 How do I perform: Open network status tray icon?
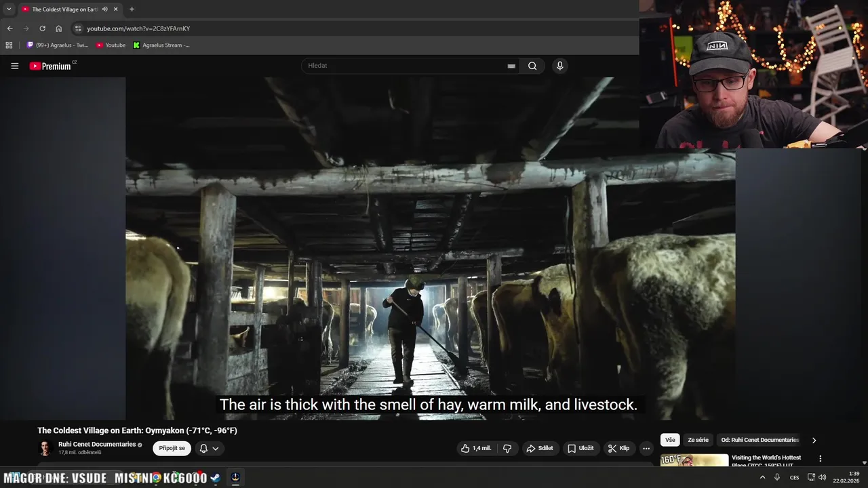pos(811,477)
